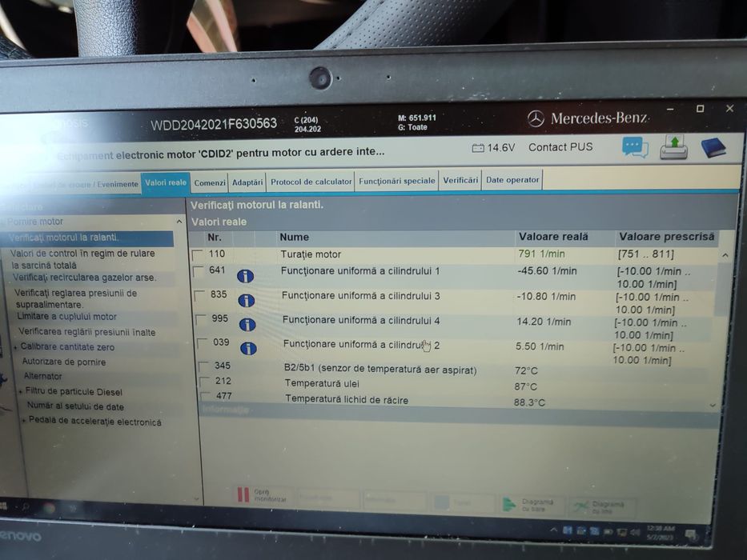The width and height of the screenshot is (747, 560).
Task: Click the Valoare prescrisă column header
Action: point(666,237)
